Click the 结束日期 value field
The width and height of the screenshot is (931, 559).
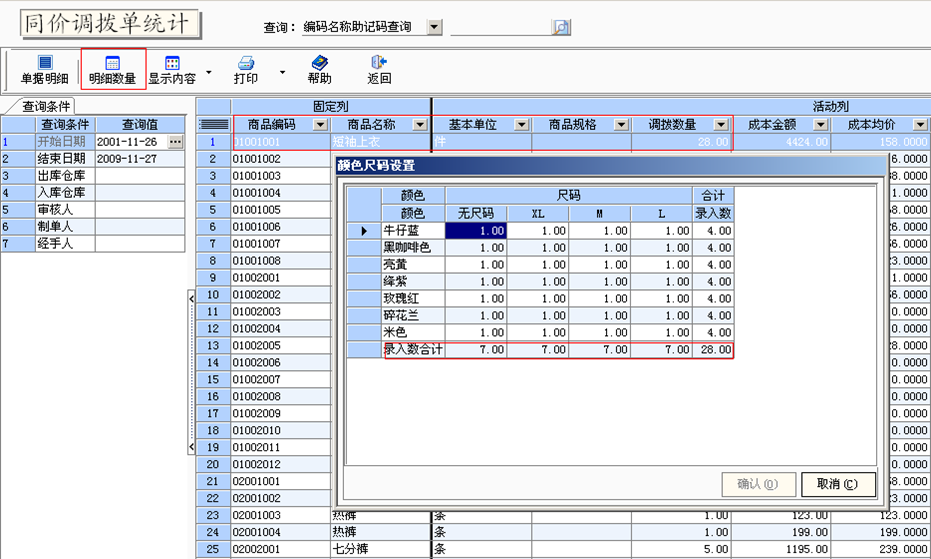[139, 159]
